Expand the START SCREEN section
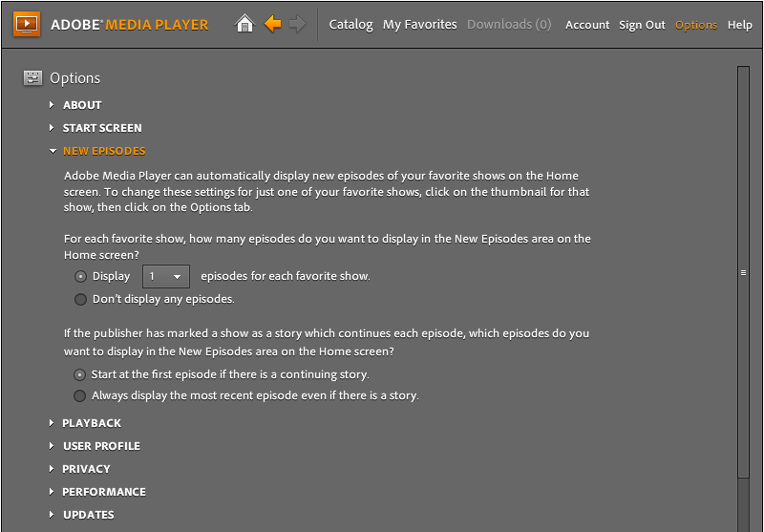The image size is (764, 532). 101,128
